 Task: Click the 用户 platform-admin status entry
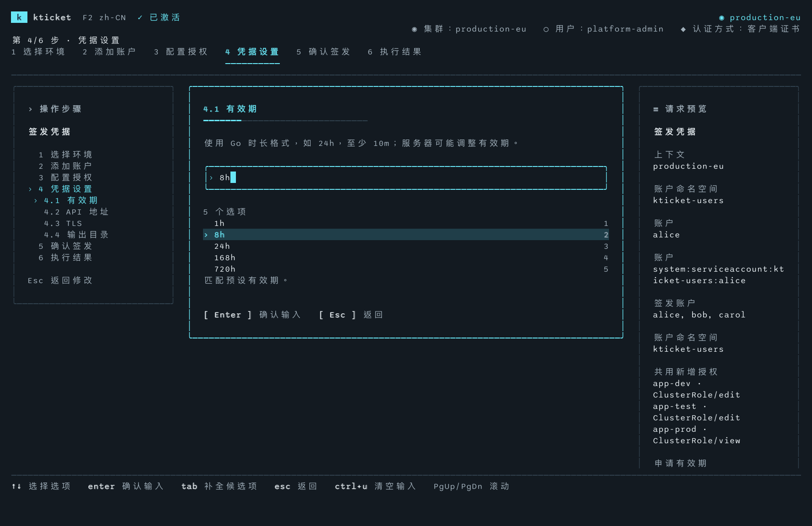click(603, 29)
